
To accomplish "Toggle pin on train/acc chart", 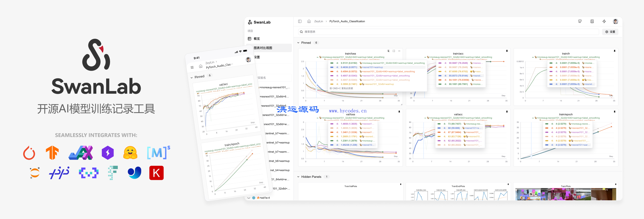I will tap(507, 51).
